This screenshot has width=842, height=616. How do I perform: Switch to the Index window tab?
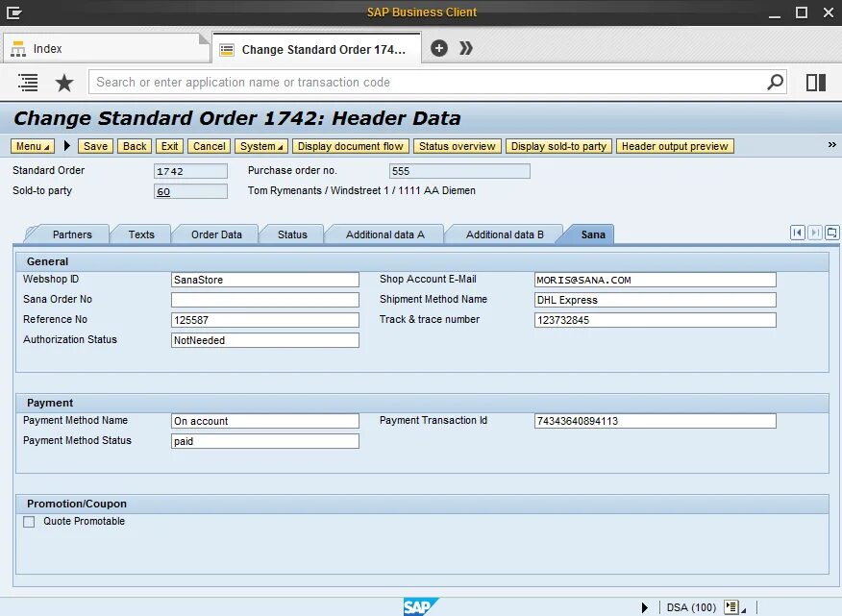point(105,48)
